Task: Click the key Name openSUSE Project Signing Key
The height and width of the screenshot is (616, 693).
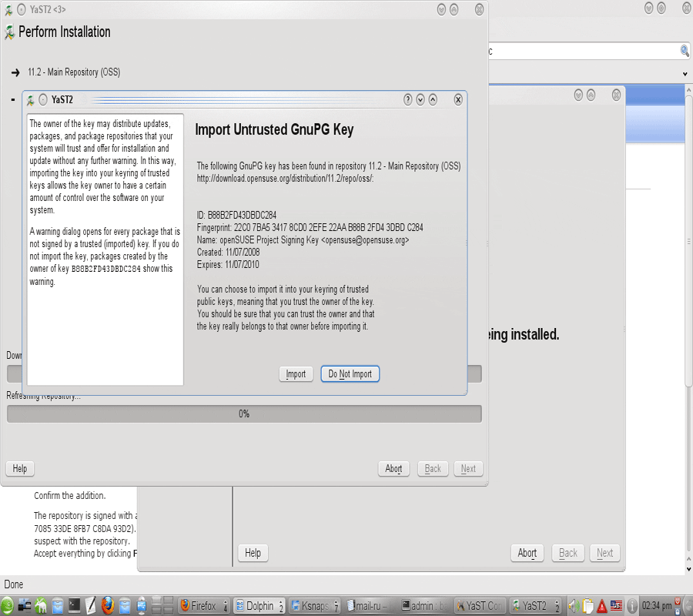Action: pos(303,240)
